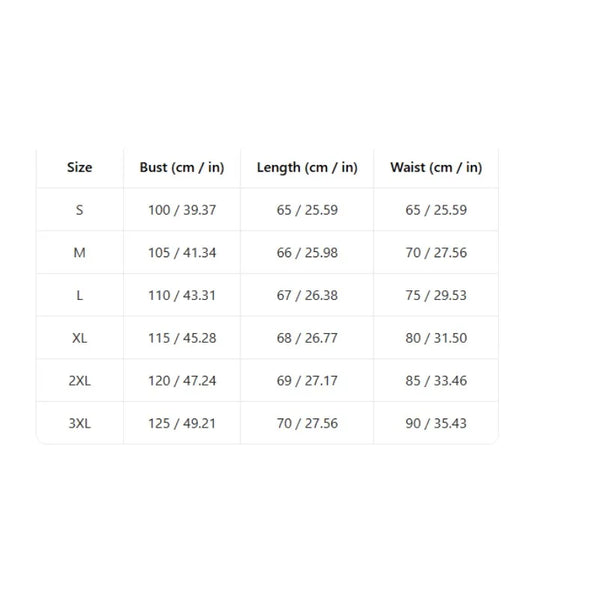Select the 2XL size row label

pos(80,381)
